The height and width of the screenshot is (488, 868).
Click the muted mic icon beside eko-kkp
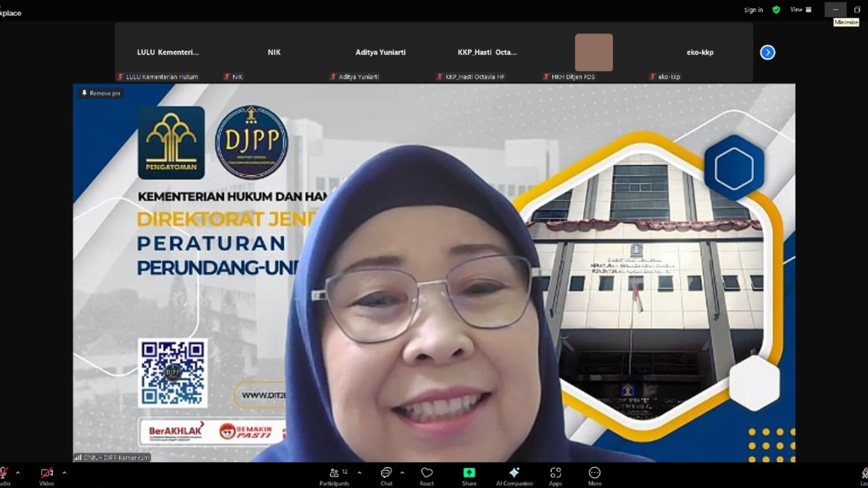(x=652, y=77)
